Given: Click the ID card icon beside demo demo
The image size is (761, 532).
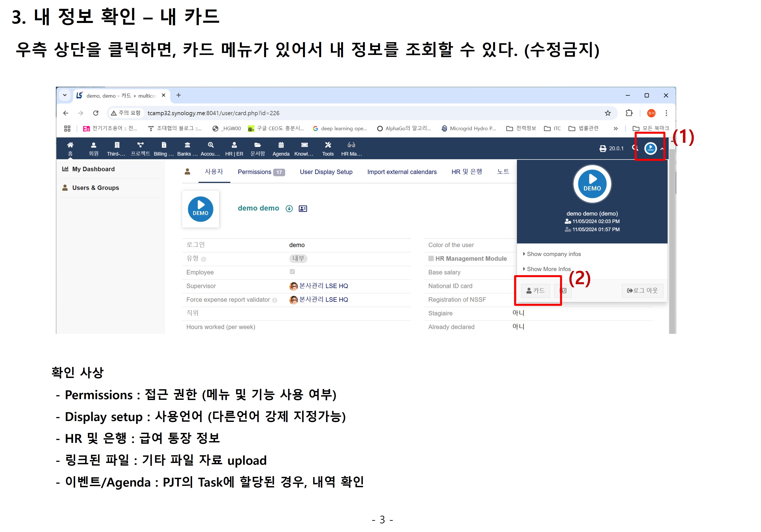Looking at the screenshot, I should pyautogui.click(x=303, y=209).
